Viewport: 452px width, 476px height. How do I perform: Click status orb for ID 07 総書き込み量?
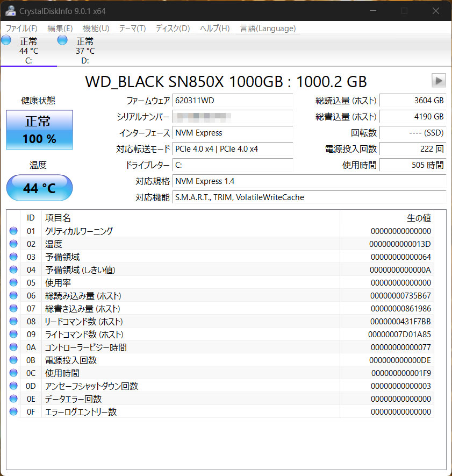[x=13, y=308]
